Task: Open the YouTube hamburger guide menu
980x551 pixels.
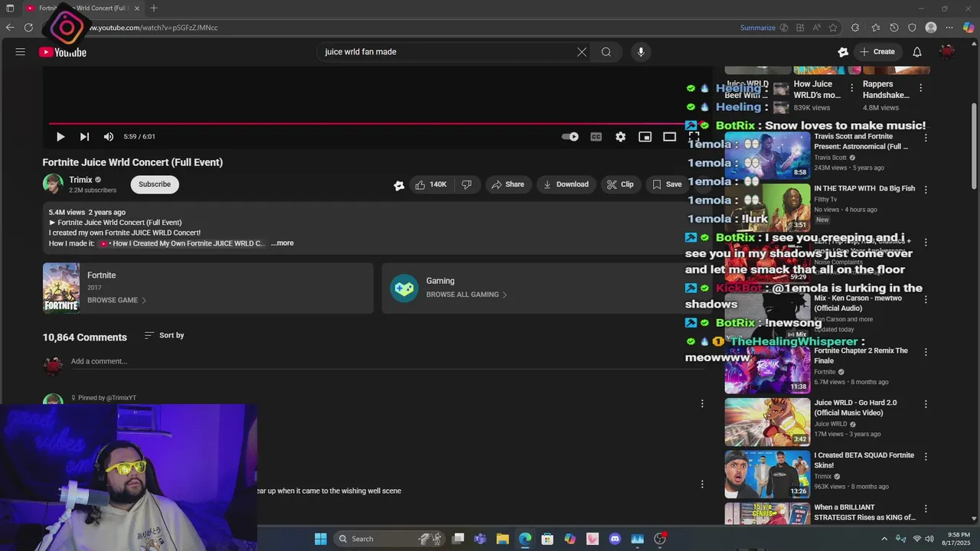Action: [21, 52]
